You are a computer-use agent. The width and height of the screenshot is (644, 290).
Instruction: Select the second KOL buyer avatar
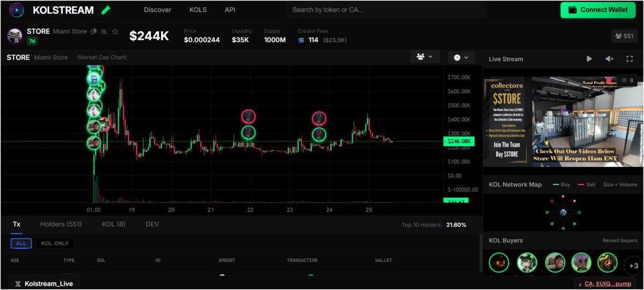(527, 263)
